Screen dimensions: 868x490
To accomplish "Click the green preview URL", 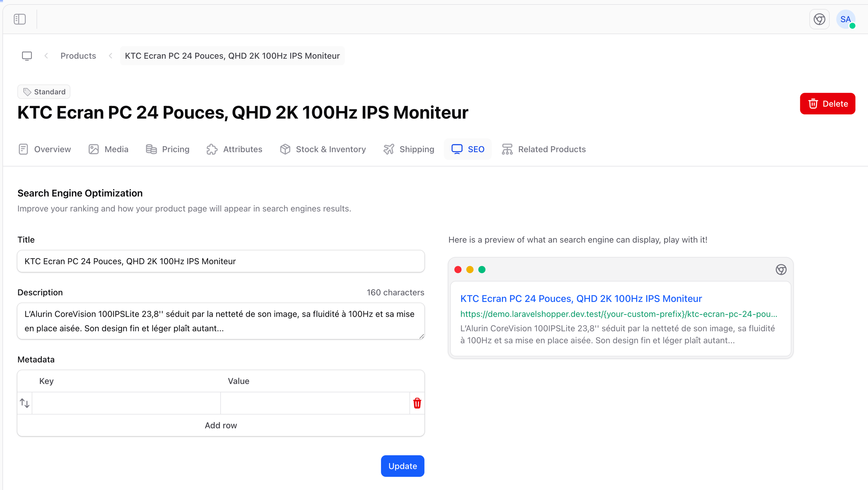I will tap(619, 314).
